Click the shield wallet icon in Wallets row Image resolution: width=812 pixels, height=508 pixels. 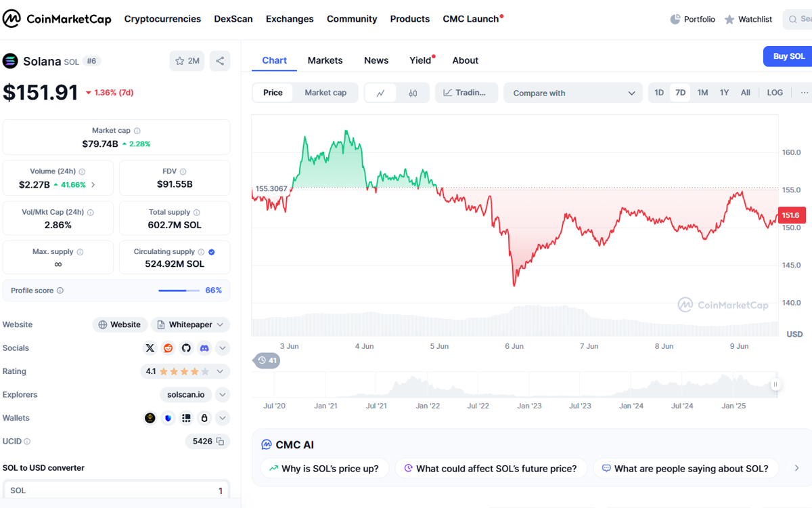(x=168, y=418)
